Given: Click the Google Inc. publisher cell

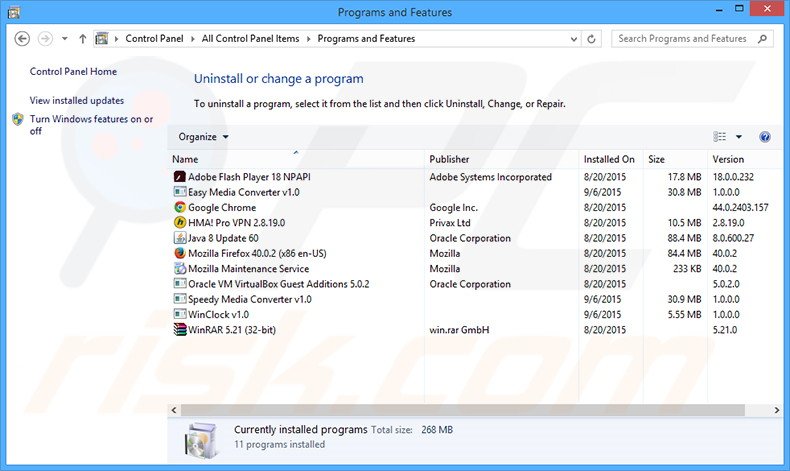Looking at the screenshot, I should coord(453,208).
